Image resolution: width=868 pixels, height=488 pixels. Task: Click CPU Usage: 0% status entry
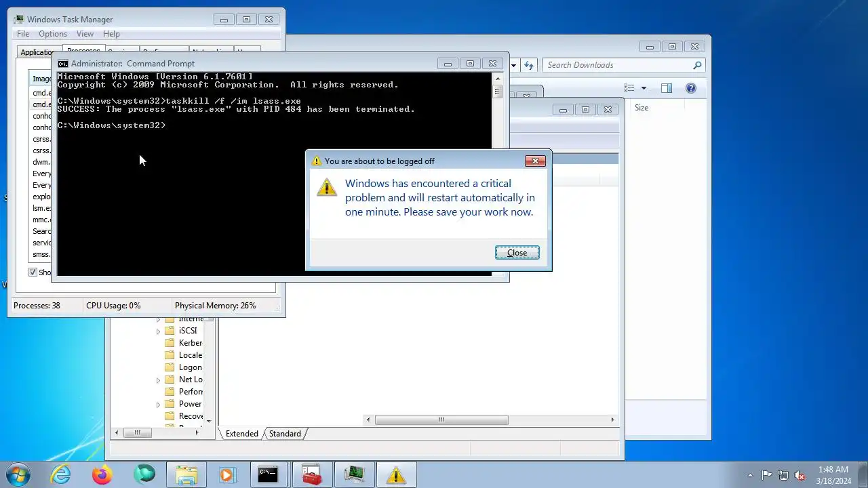113,306
